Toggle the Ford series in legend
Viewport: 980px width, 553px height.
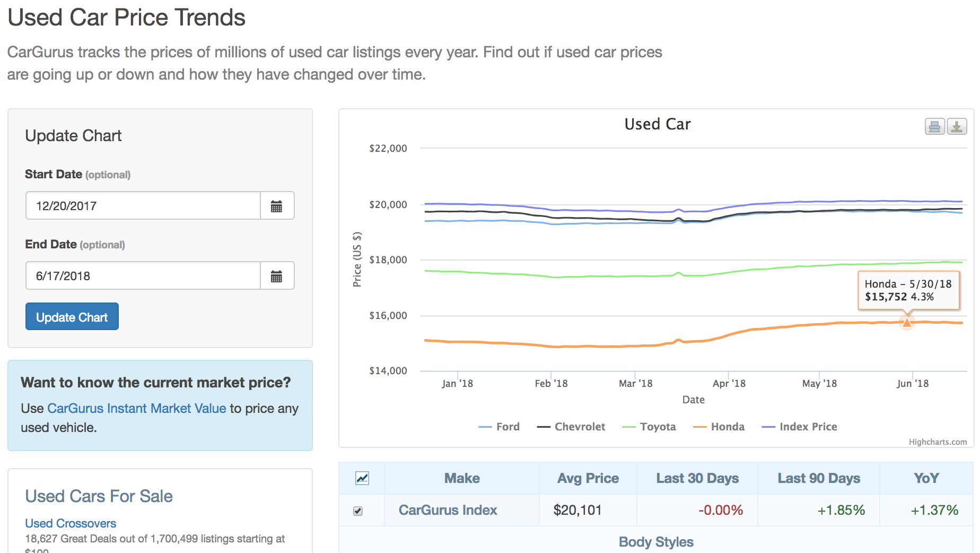(x=499, y=427)
